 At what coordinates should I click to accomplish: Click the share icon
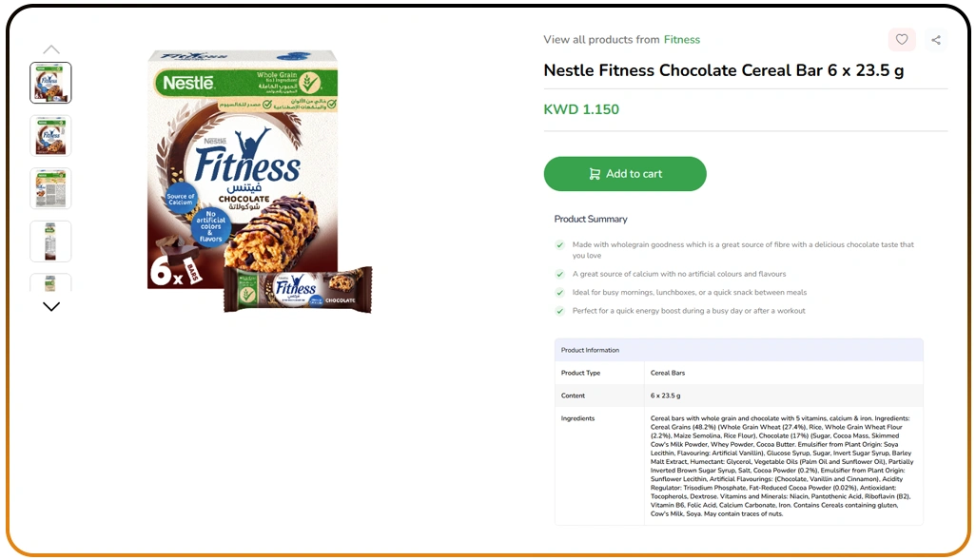click(935, 40)
